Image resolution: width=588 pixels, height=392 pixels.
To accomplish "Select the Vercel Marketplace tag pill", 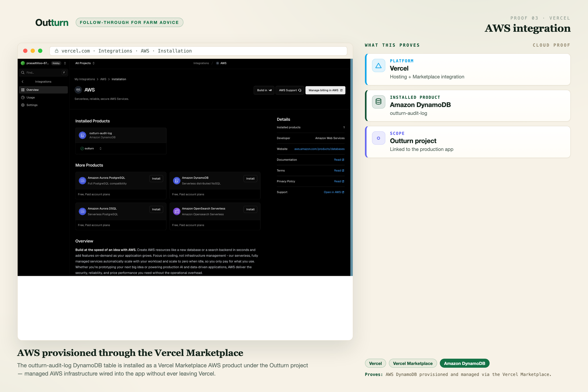I will 413,363.
